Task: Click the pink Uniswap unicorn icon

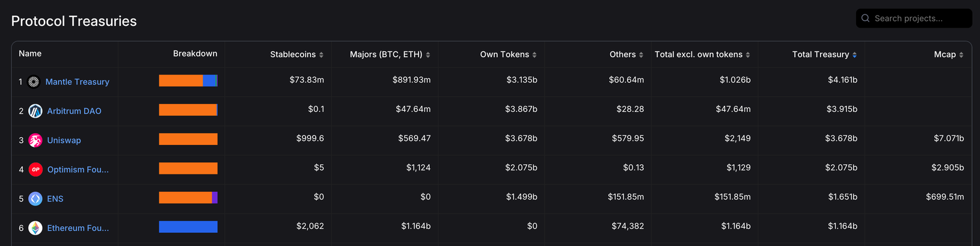Action: pos(35,140)
